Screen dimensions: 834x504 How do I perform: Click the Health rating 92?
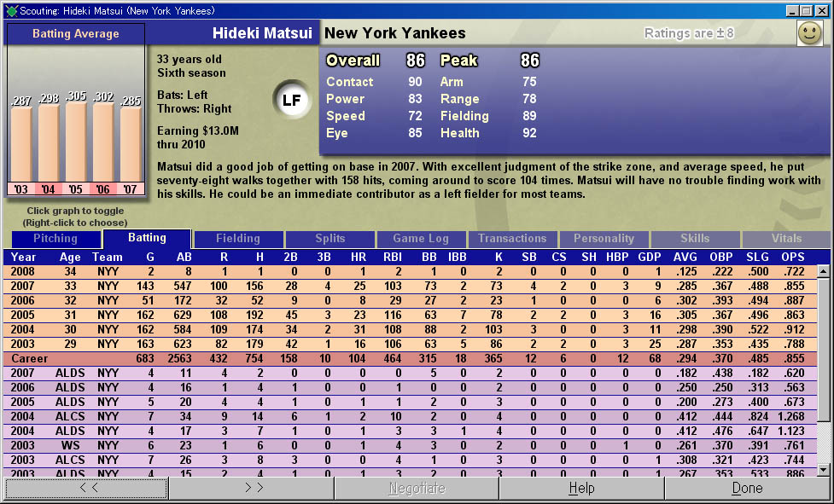pos(529,133)
